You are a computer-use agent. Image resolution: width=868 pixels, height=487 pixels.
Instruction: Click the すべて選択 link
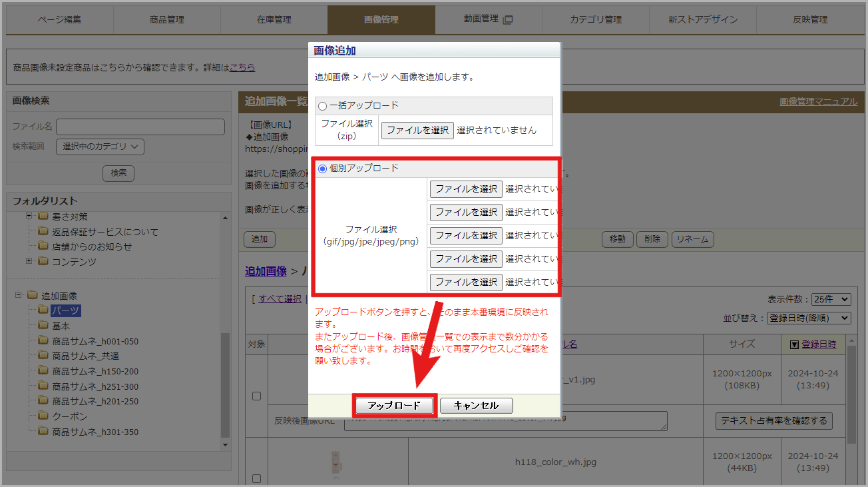(x=280, y=299)
